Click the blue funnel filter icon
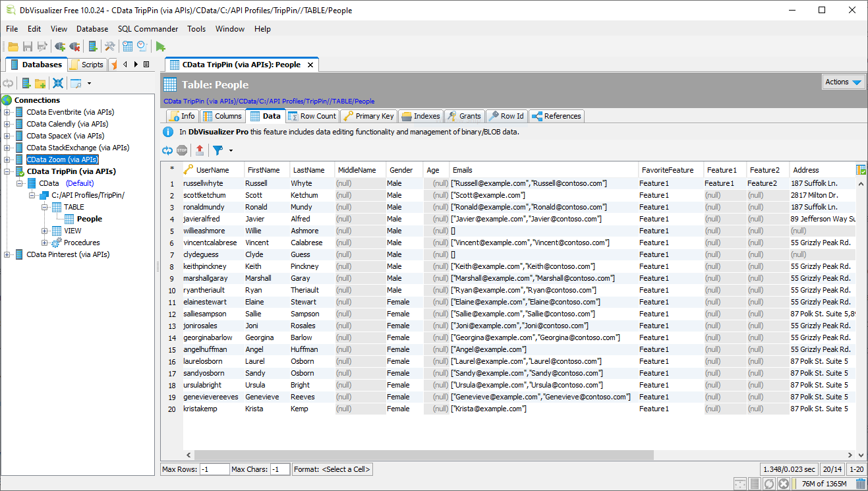868x491 pixels. pyautogui.click(x=217, y=150)
